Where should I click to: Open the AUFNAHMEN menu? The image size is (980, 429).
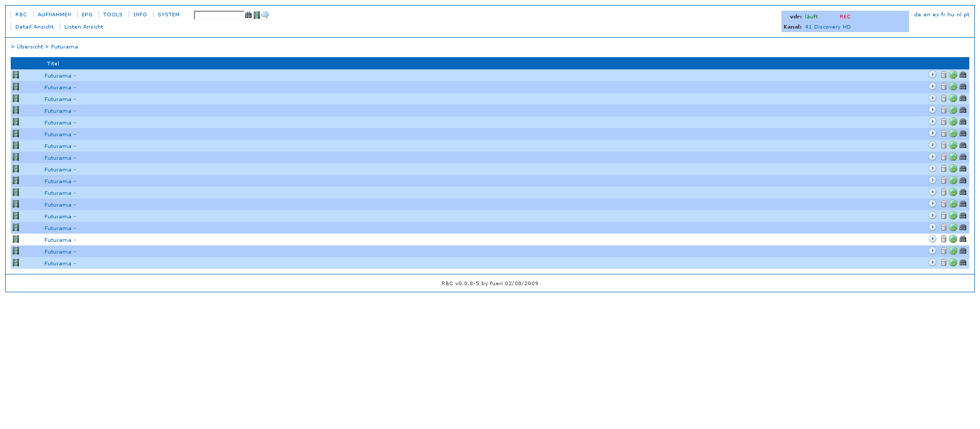[x=54, y=15]
